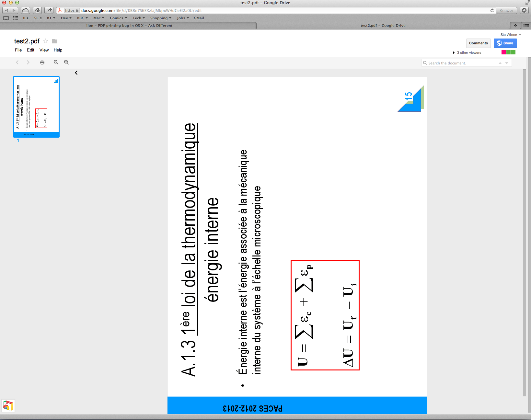Expand BT bookmarks folder
531x420 pixels.
click(51, 18)
